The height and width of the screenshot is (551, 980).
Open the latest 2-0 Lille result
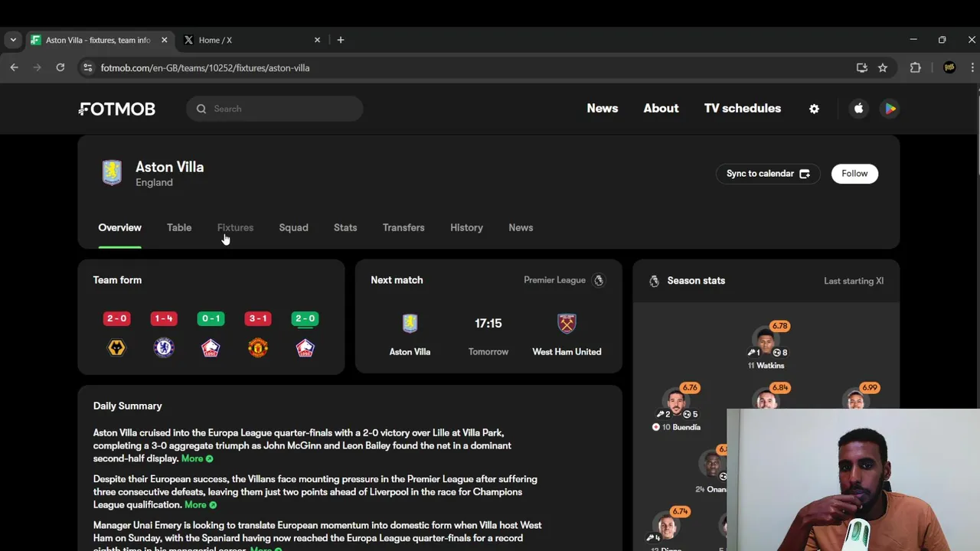point(305,318)
